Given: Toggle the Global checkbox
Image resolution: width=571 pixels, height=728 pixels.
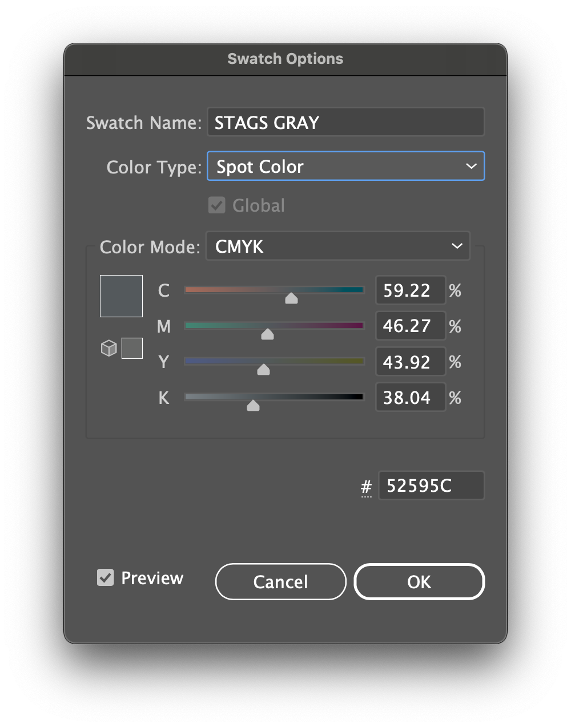Looking at the screenshot, I should click(217, 205).
